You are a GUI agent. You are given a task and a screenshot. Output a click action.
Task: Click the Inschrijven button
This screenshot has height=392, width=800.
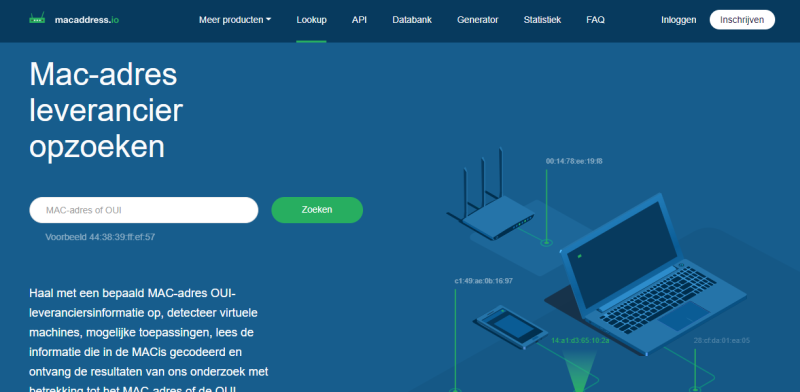742,20
